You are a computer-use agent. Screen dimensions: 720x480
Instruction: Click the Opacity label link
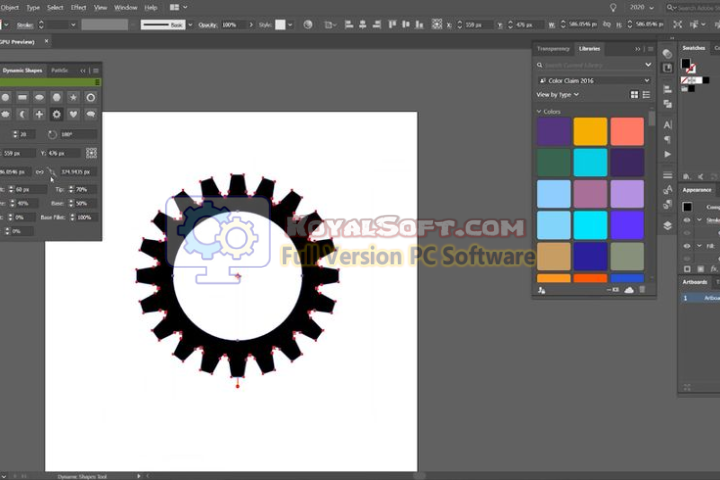click(x=208, y=25)
